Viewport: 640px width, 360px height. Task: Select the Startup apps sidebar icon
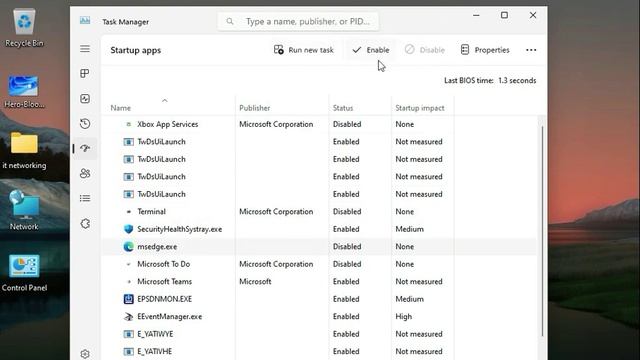pos(85,149)
